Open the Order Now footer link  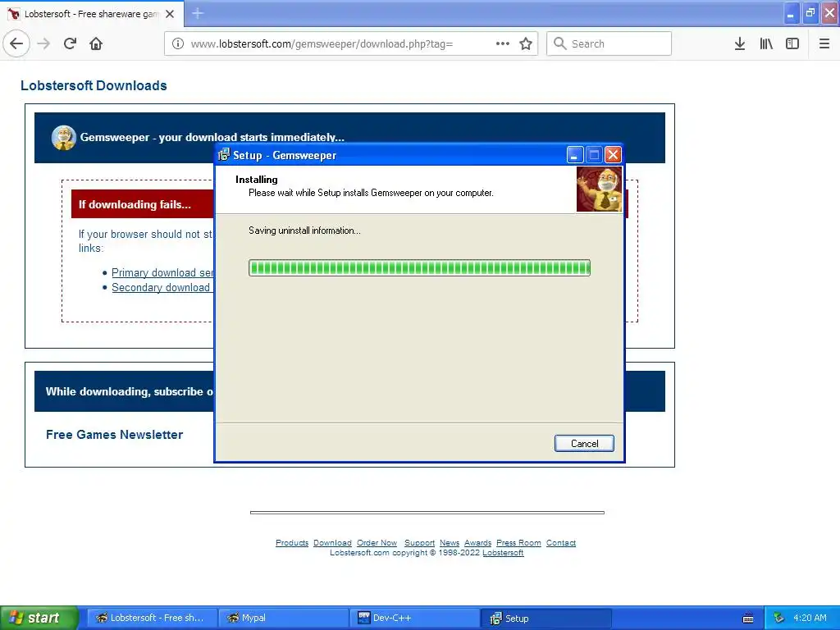[x=377, y=543]
